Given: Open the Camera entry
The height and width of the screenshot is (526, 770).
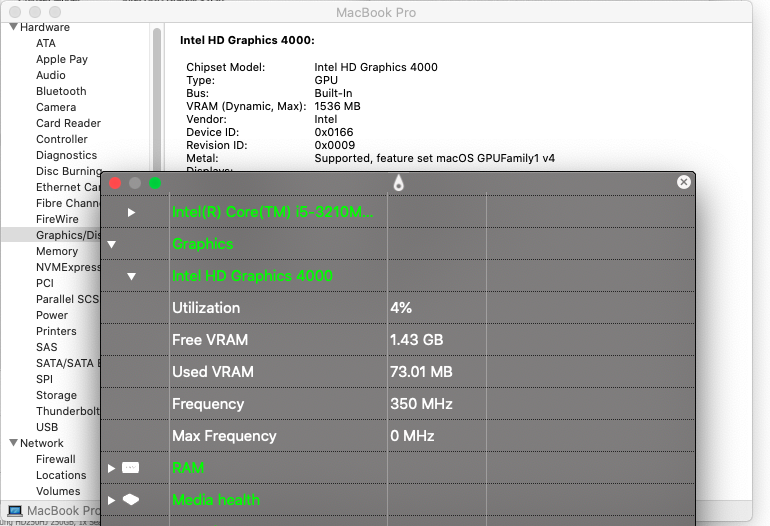Looking at the screenshot, I should tap(56, 107).
